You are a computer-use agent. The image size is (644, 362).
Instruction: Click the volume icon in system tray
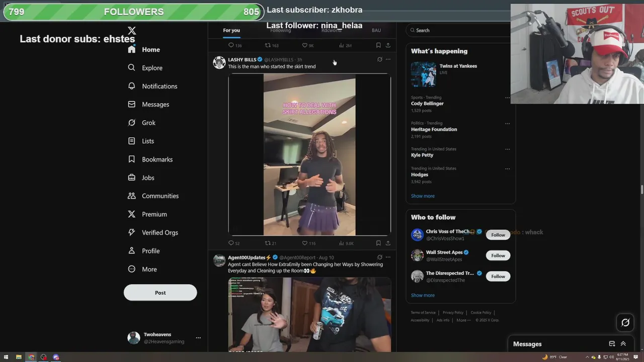pyautogui.click(x=612, y=357)
